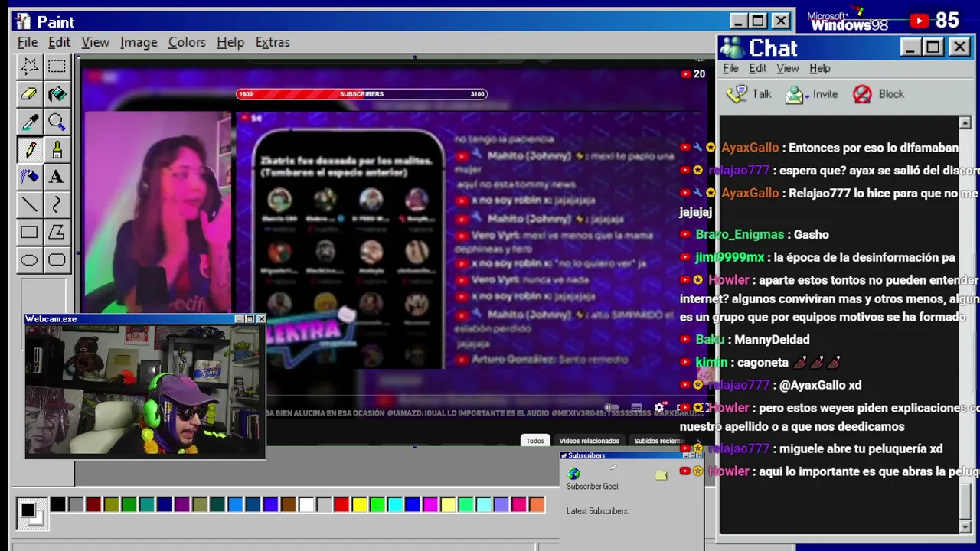This screenshot has height=551, width=980.
Task: Open Paint Colors menu
Action: point(187,42)
